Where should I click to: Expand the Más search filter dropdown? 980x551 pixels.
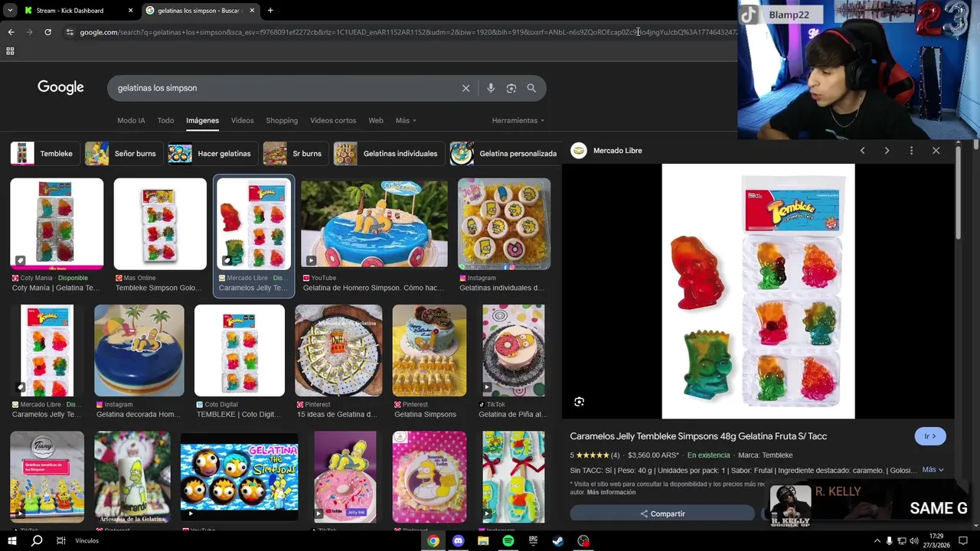pos(406,120)
